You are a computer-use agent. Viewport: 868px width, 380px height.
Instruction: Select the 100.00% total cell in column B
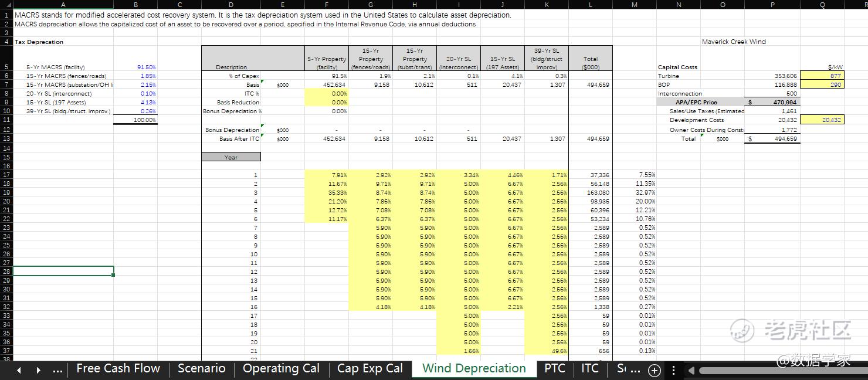pos(136,120)
